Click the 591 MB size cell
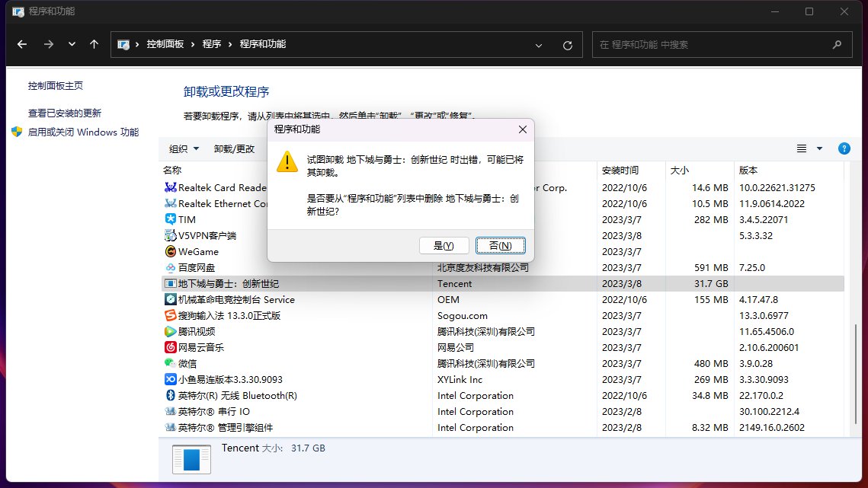The image size is (868, 488). [711, 267]
